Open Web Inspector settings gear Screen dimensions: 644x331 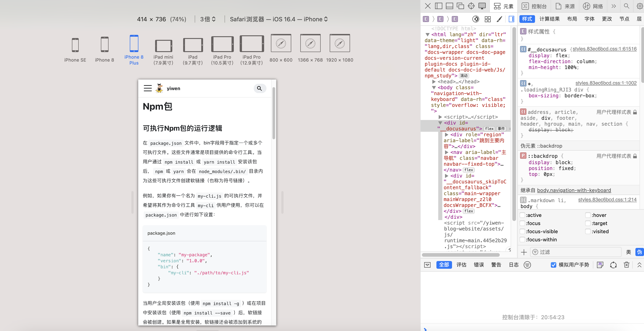[640, 6]
